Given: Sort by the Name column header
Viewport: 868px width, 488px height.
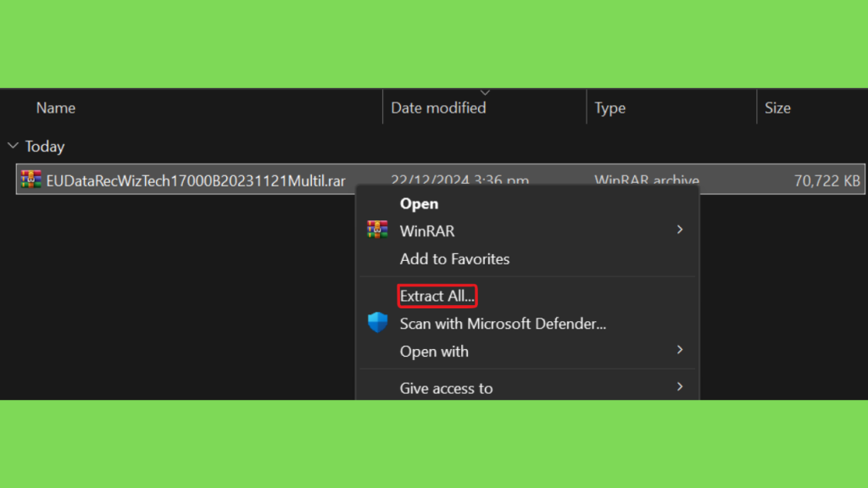Looking at the screenshot, I should coord(56,108).
